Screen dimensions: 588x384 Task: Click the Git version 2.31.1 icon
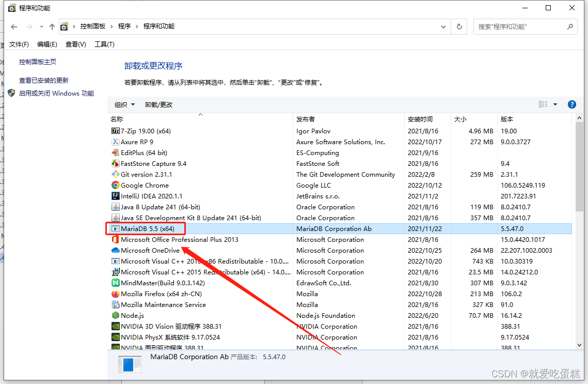(x=116, y=175)
